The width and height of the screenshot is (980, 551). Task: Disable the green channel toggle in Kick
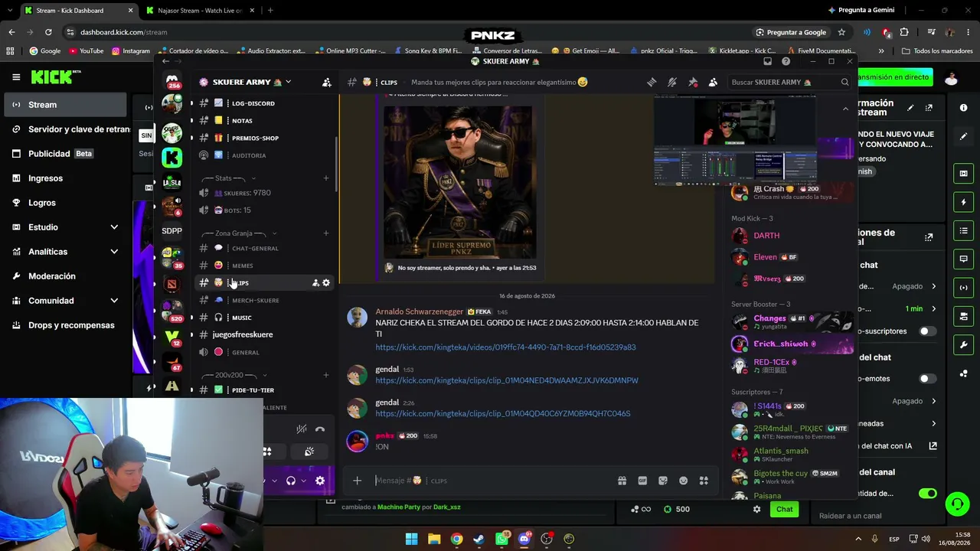927,494
